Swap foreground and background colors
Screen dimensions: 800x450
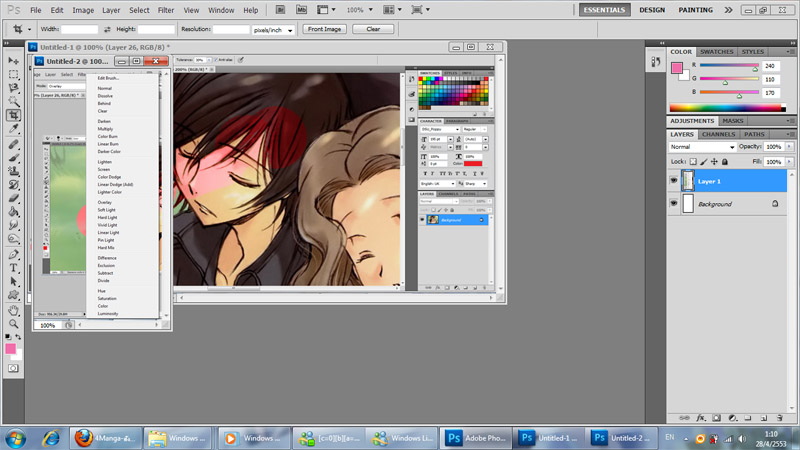pyautogui.click(x=18, y=337)
